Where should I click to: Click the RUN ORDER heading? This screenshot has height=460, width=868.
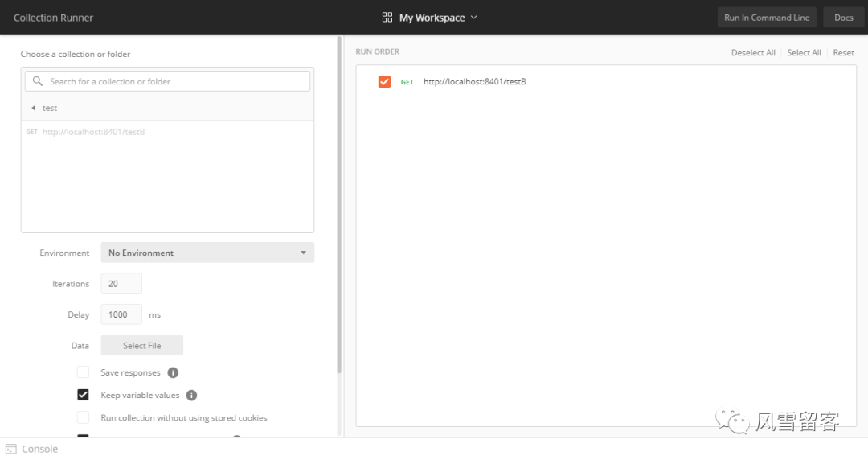(377, 51)
